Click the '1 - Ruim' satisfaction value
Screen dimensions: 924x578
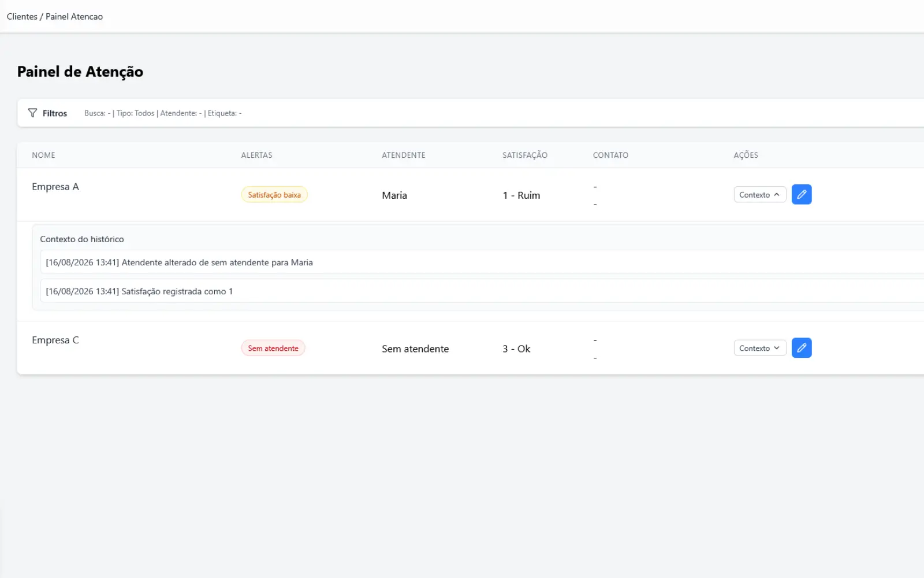(521, 195)
